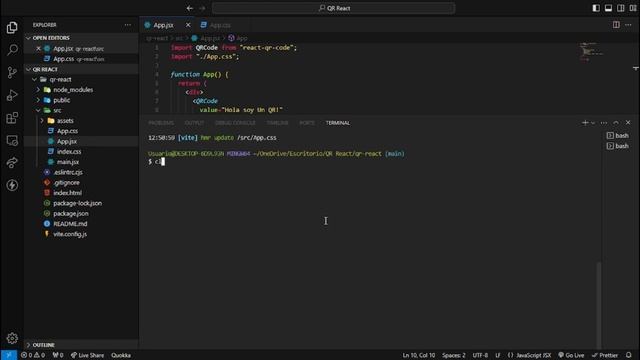Image resolution: width=640 pixels, height=360 pixels.
Task: Open Explorer views and more actions menu
Action: point(128,25)
